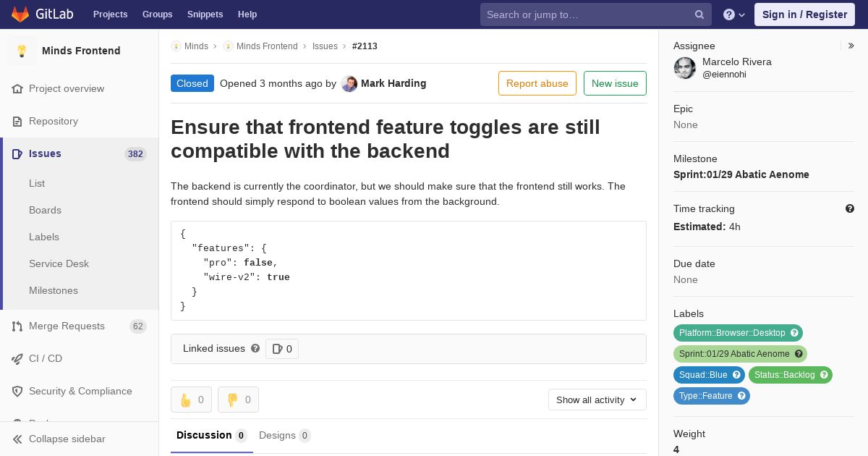The image size is (868, 456).
Task: Give a thumbs up reaction
Action: [191, 400]
